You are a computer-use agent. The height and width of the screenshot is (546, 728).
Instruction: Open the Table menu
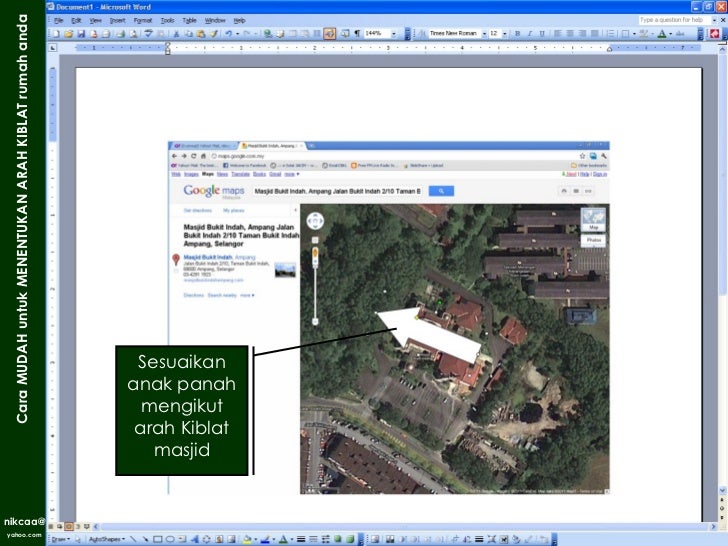(x=189, y=20)
